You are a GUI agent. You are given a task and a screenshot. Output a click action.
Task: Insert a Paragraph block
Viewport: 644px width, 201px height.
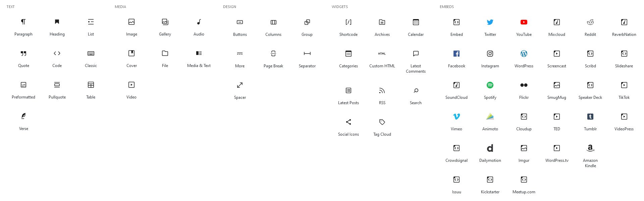23,27
